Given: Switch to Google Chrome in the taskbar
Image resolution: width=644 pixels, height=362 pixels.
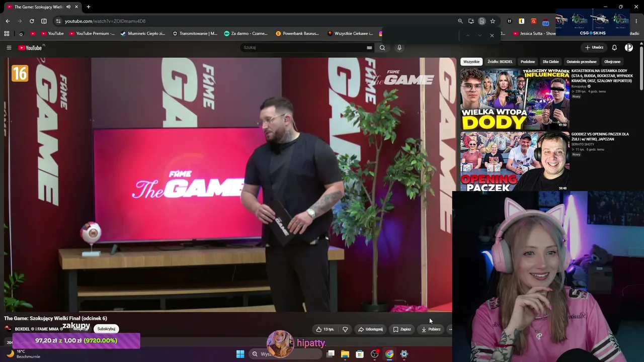Looking at the screenshot, I should (389, 354).
